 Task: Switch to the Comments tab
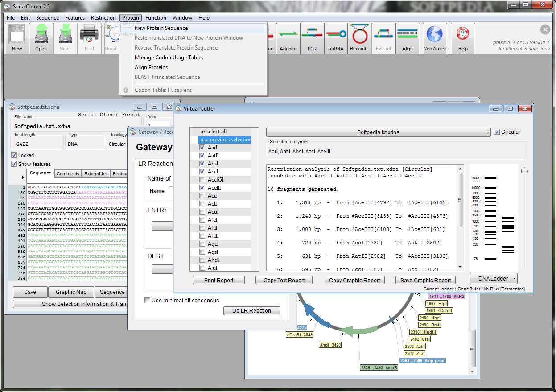click(68, 174)
